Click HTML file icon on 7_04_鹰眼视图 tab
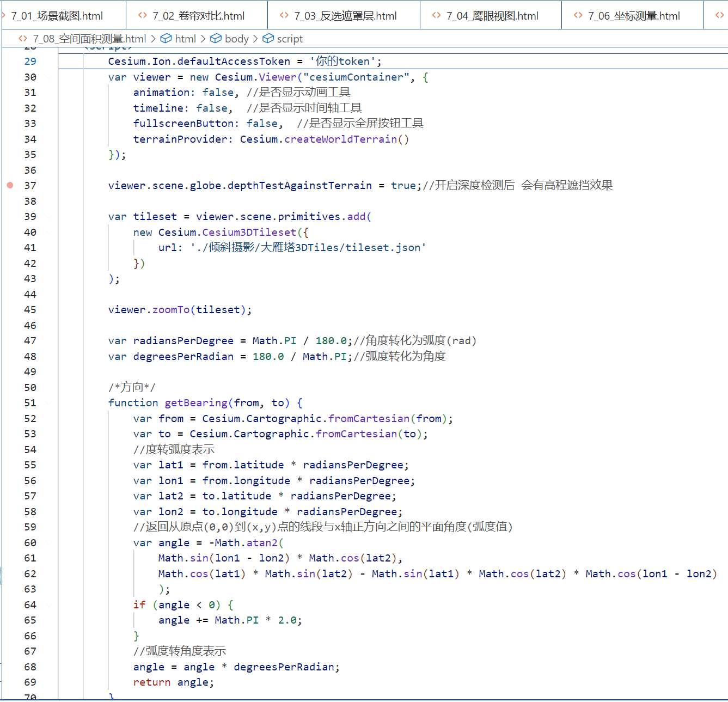Screen dimensions: 728x702 coord(436,15)
